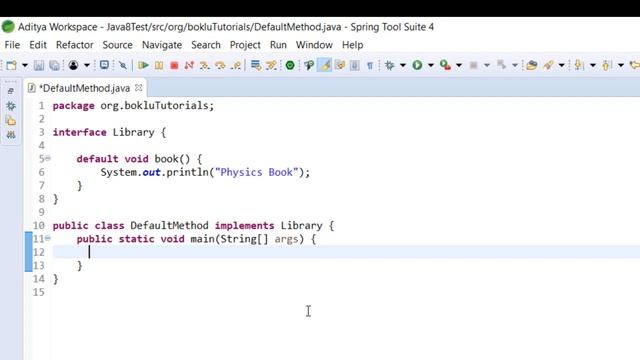Click the Step Over icon
The image size is (640, 360).
(x=220, y=65)
